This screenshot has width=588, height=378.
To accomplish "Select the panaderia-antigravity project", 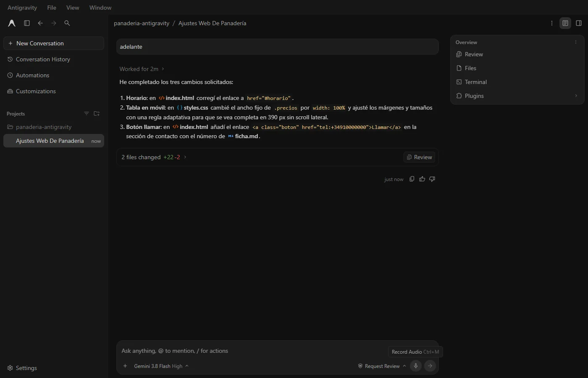I will 54,127.
